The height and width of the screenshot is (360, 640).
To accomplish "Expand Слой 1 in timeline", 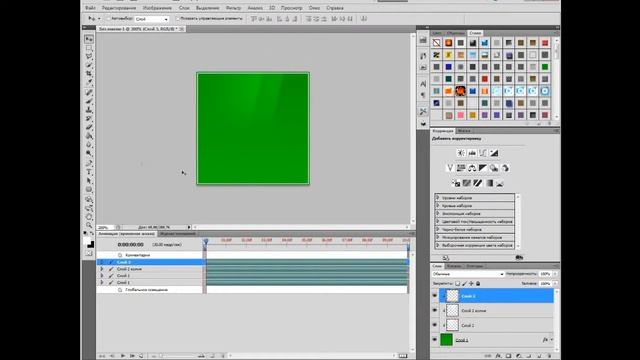I will click(102, 282).
